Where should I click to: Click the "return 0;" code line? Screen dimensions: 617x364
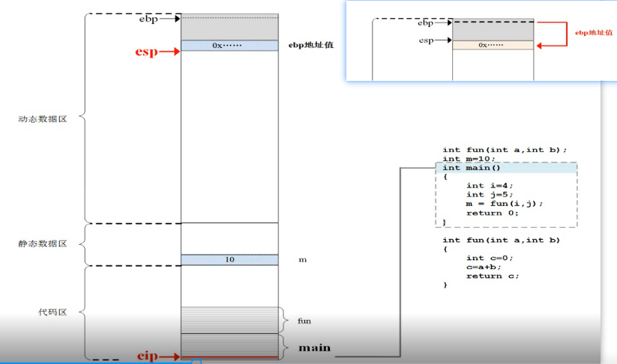[493, 213]
